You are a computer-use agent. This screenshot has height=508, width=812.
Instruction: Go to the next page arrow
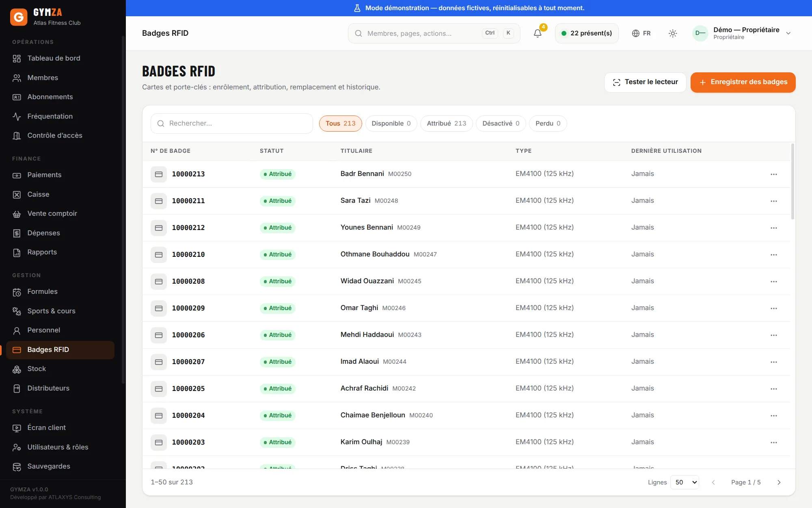[779, 482]
